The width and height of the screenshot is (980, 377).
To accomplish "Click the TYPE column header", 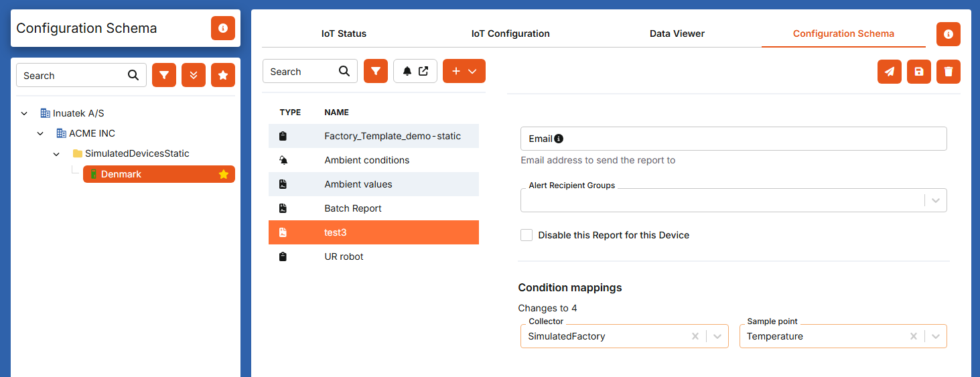I will [x=290, y=112].
